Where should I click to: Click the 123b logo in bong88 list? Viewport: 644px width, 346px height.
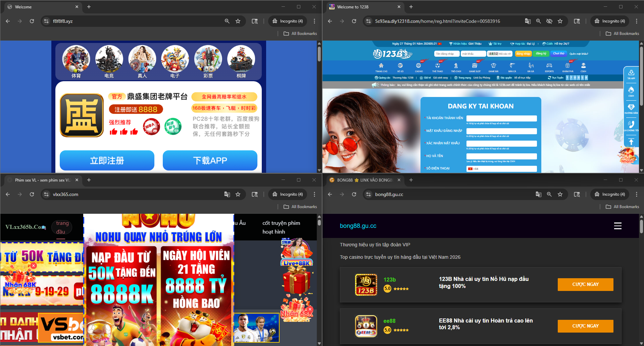pyautogui.click(x=366, y=285)
